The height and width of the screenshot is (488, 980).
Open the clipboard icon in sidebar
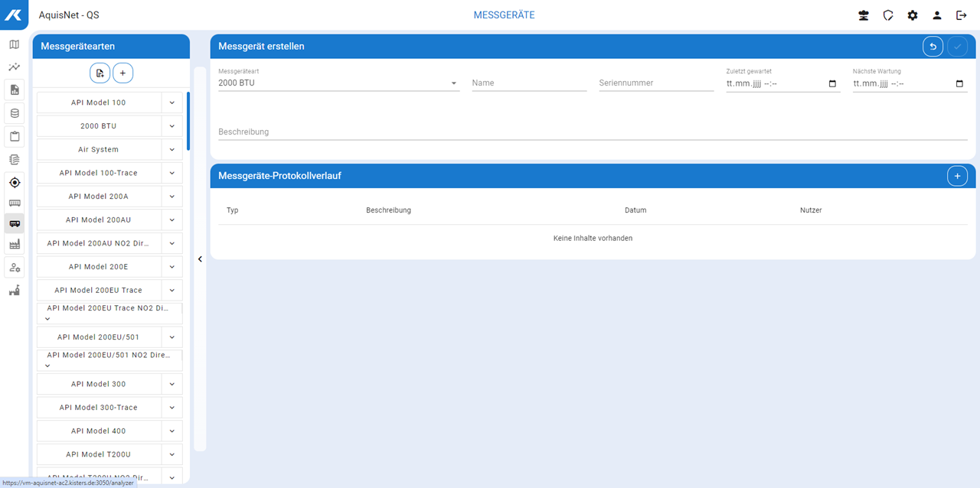tap(14, 137)
